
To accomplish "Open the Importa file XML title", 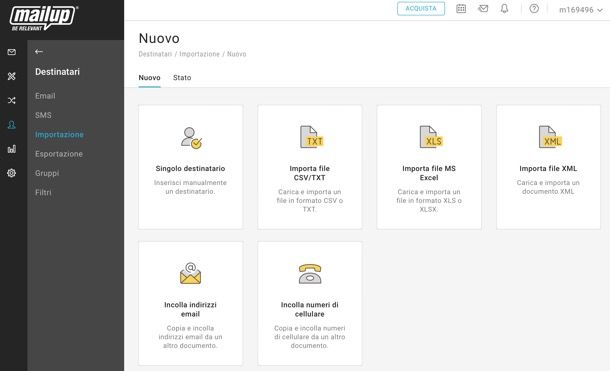I will tap(548, 168).
